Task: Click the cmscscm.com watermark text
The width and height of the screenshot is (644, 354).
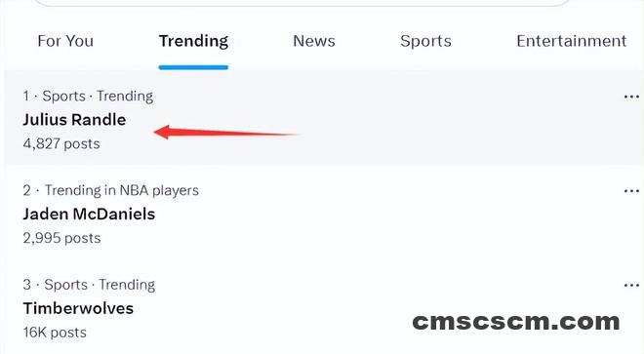Action: [x=516, y=322]
